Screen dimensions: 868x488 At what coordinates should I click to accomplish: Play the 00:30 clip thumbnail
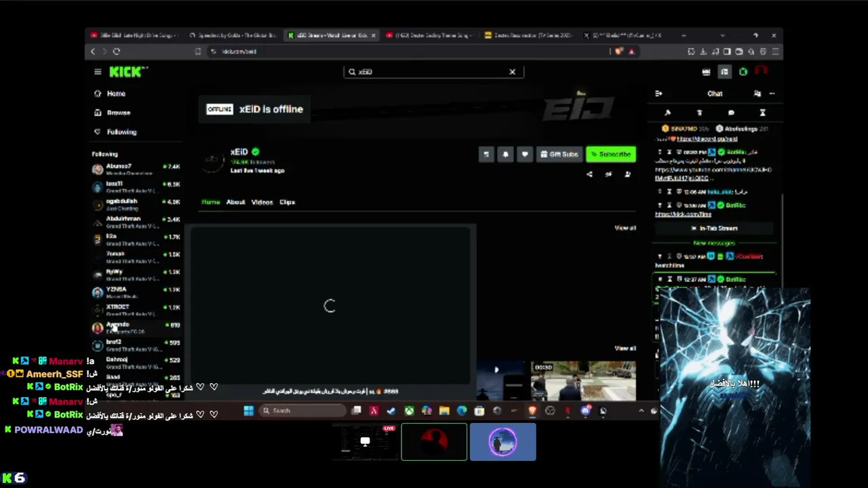(x=583, y=381)
